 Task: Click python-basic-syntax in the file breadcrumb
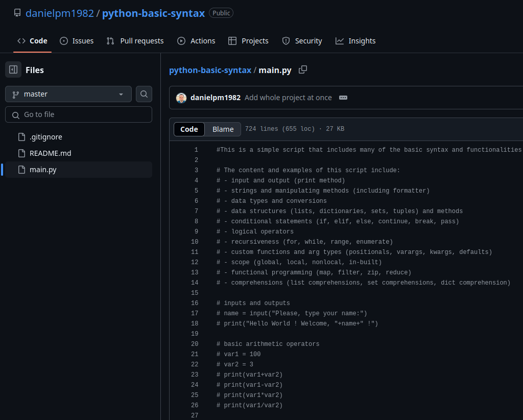pos(210,70)
